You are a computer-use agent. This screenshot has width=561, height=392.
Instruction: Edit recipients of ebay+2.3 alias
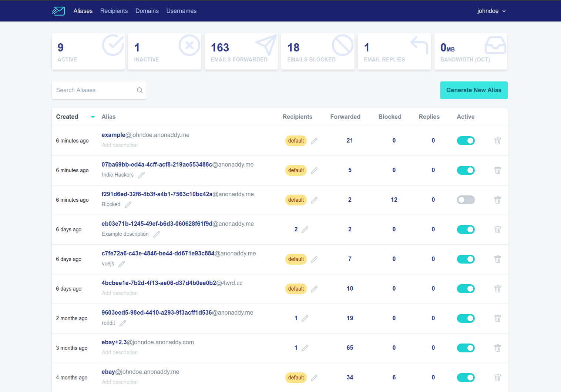tap(305, 348)
